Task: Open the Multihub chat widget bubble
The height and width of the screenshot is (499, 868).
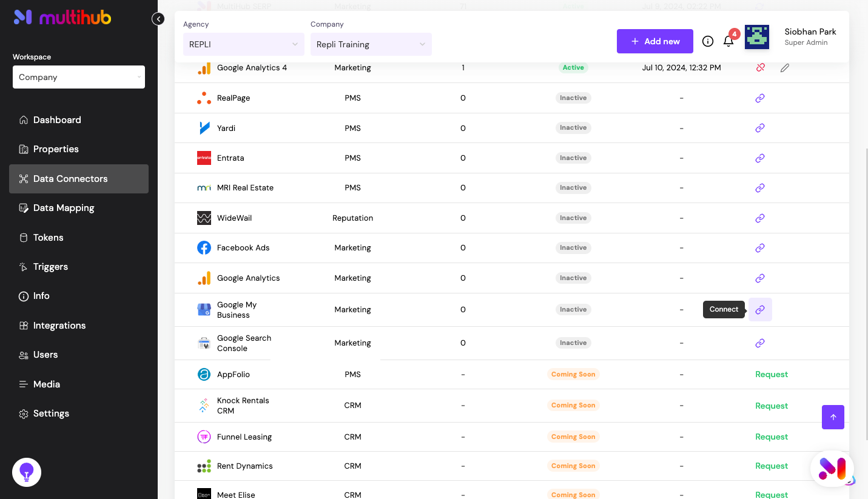Action: (832, 468)
